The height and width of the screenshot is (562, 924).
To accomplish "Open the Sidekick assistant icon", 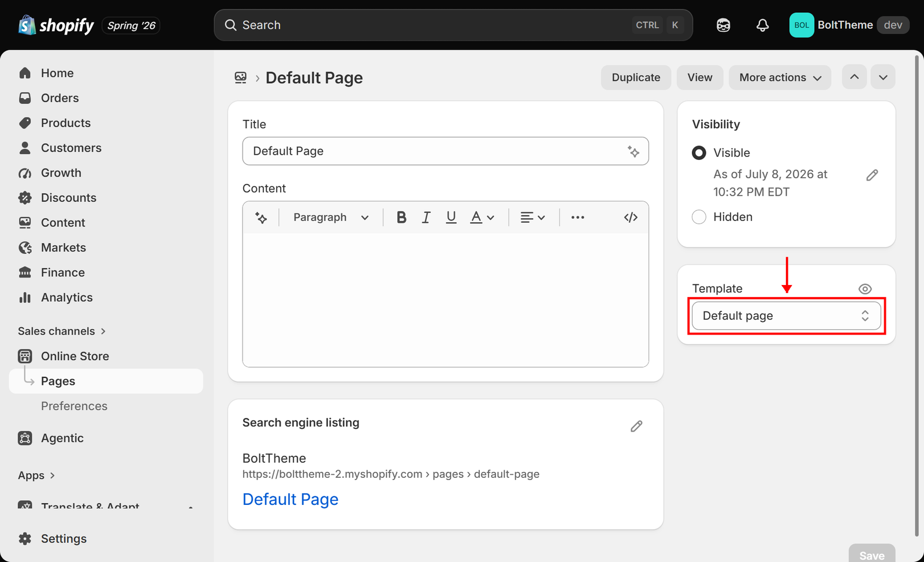I will pyautogui.click(x=723, y=25).
